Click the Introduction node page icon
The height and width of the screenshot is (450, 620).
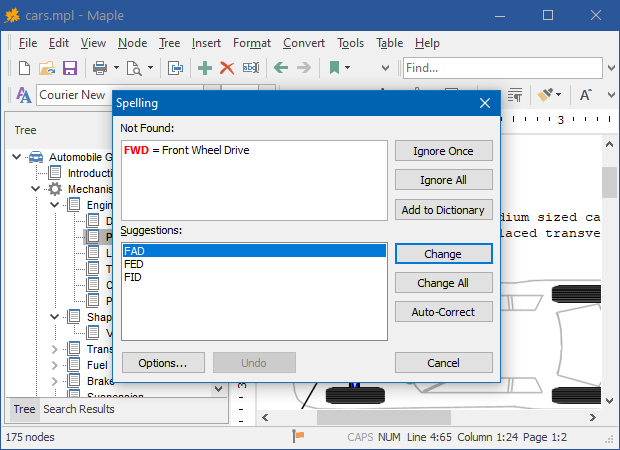pos(55,173)
